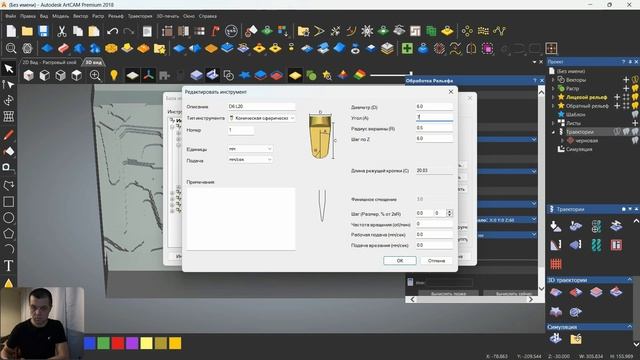This screenshot has width=640, height=360.
Task: Click the light bulb icon in 3D view toolbar
Action: 114,75
